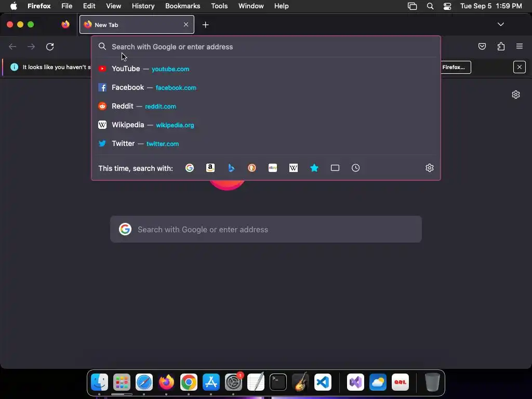This screenshot has height=399, width=532.
Task: Open Launchpad from the dock
Action: coord(122,382)
